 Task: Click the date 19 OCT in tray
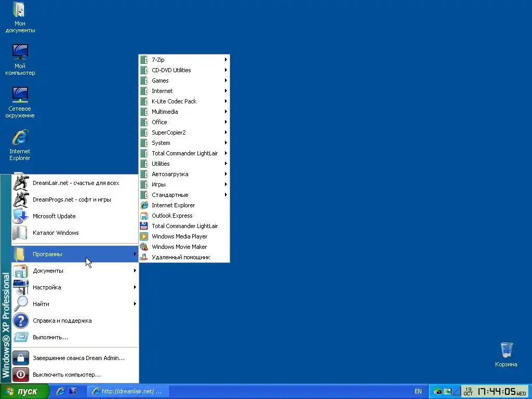click(468, 392)
